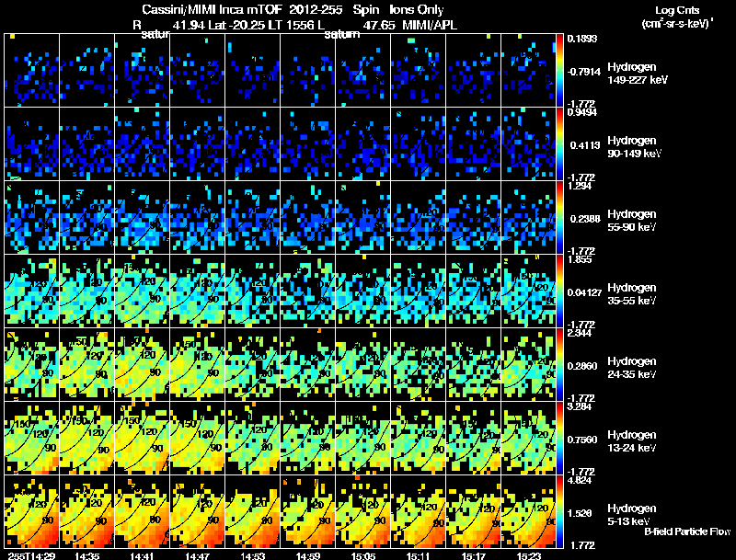Open the 35-55 keV panel at 14:53
Image resolution: width=736 pixels, height=560 pixels.
[252, 291]
